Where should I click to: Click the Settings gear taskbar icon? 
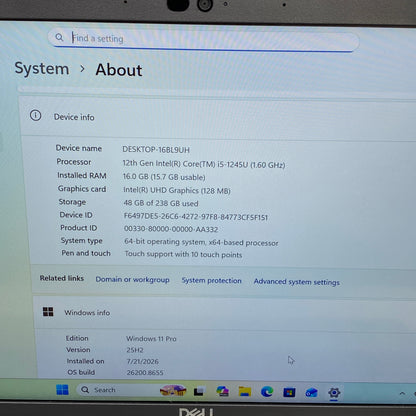click(334, 393)
